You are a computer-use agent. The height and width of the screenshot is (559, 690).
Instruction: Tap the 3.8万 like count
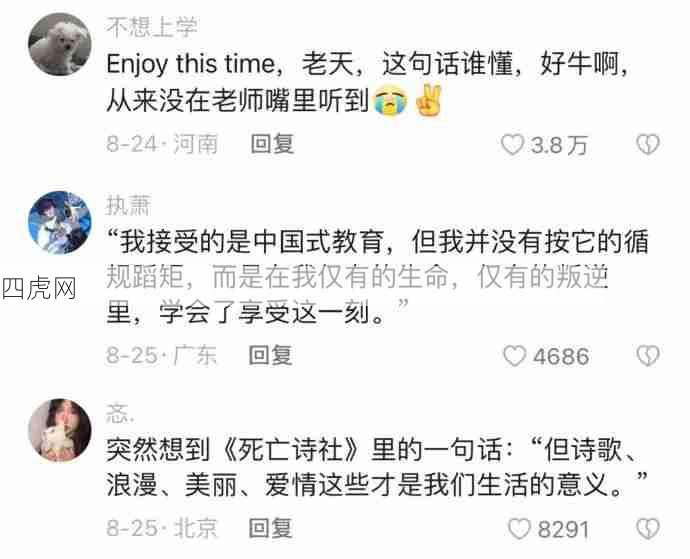coord(559,145)
